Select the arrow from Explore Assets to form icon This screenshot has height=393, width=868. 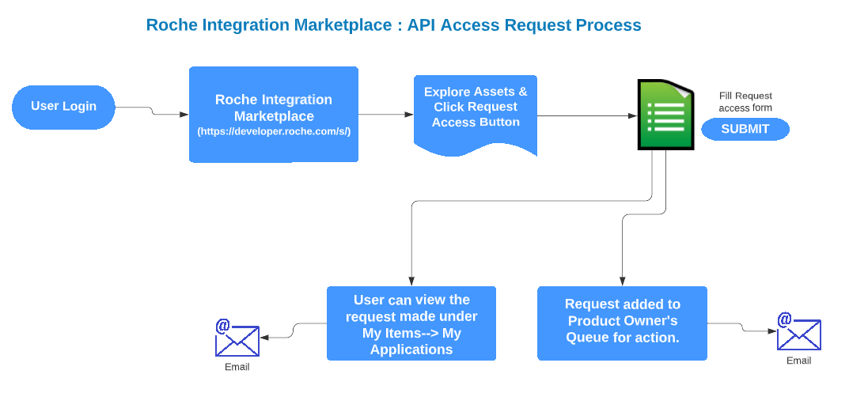pyautogui.click(x=586, y=116)
